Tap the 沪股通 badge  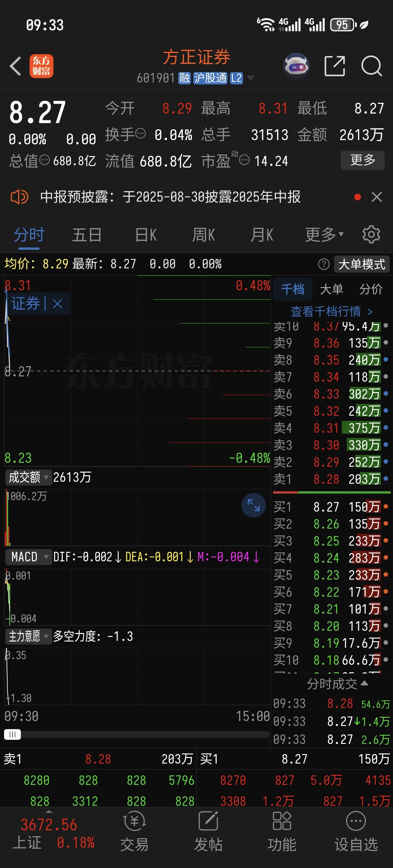210,78
